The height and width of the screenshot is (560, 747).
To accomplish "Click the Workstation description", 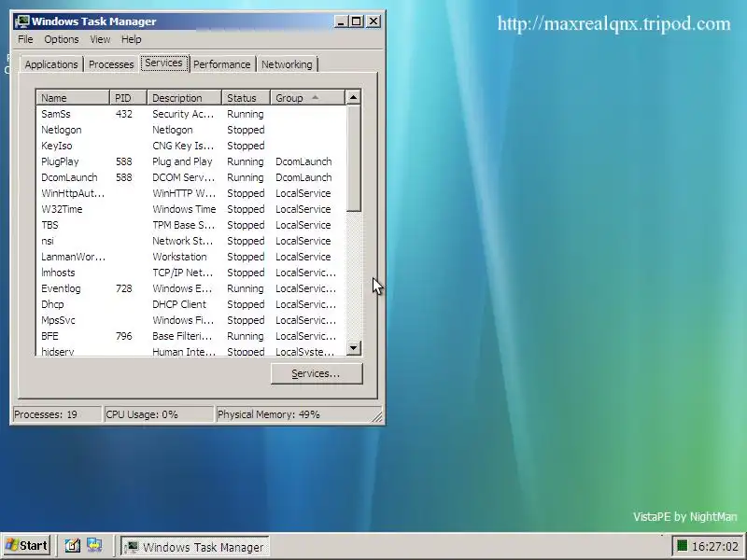I will [x=179, y=258].
